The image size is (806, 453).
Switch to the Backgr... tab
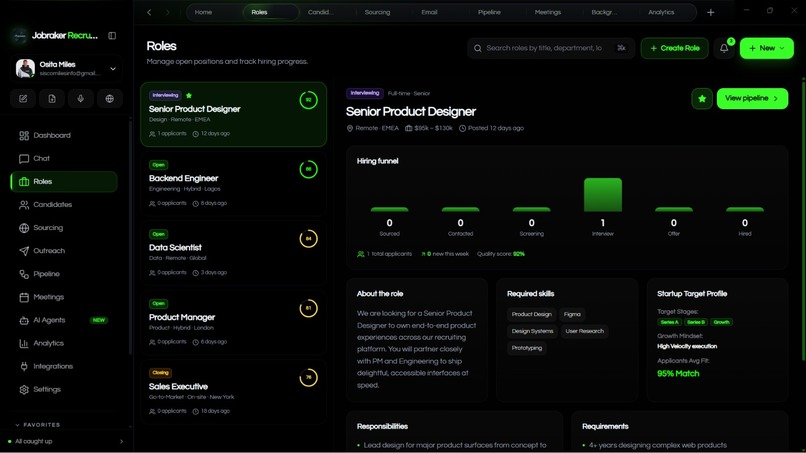coord(604,12)
